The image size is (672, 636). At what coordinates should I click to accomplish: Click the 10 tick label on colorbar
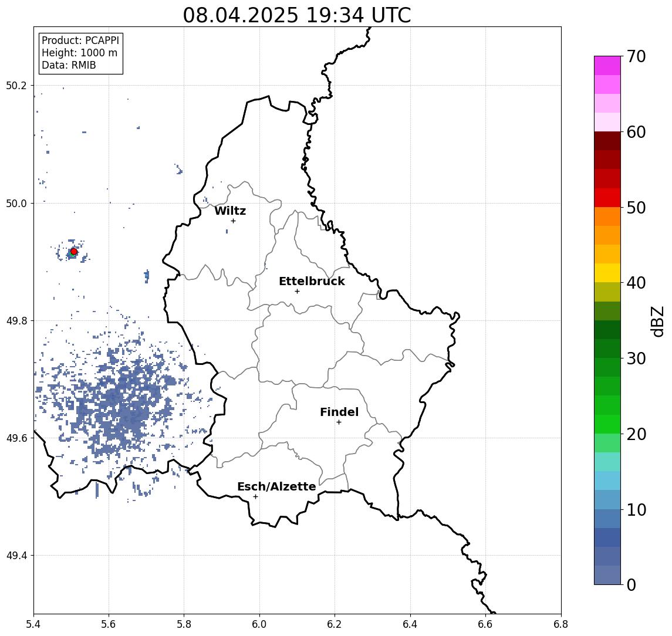(636, 509)
